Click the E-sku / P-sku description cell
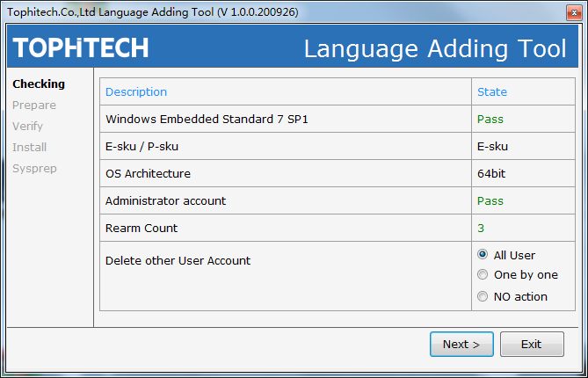Viewport: 588px width, 378px height. point(286,146)
